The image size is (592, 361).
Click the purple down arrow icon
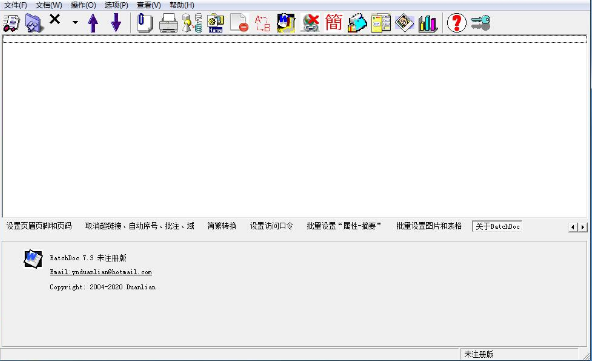click(x=116, y=22)
